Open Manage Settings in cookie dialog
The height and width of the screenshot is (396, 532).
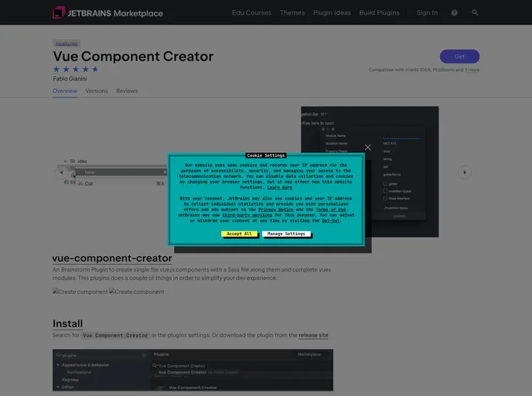coord(286,234)
